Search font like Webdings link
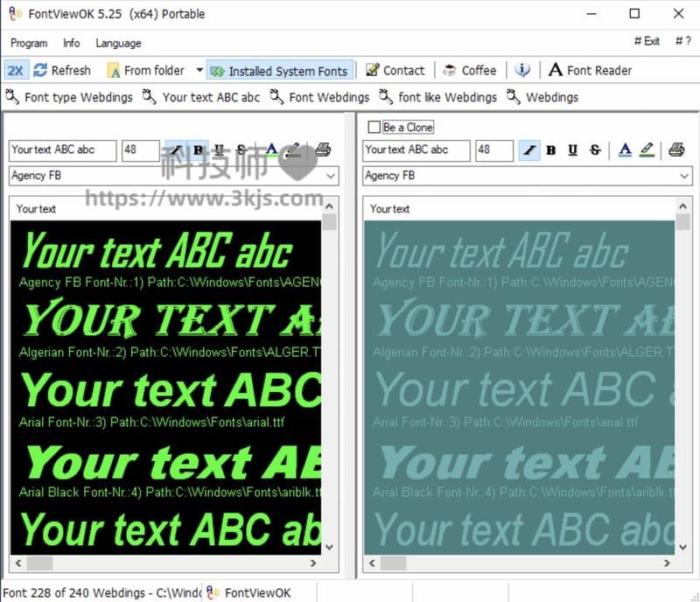 tap(438, 97)
